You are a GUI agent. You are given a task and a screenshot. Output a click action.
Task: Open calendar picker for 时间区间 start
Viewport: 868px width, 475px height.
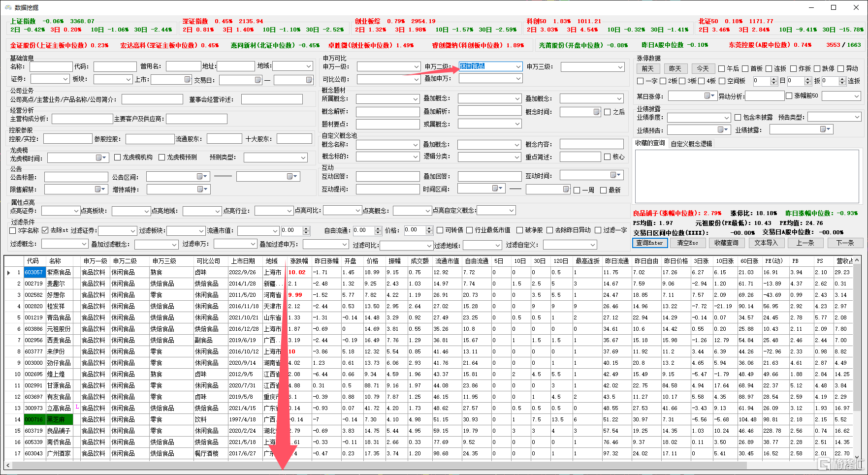tap(497, 188)
